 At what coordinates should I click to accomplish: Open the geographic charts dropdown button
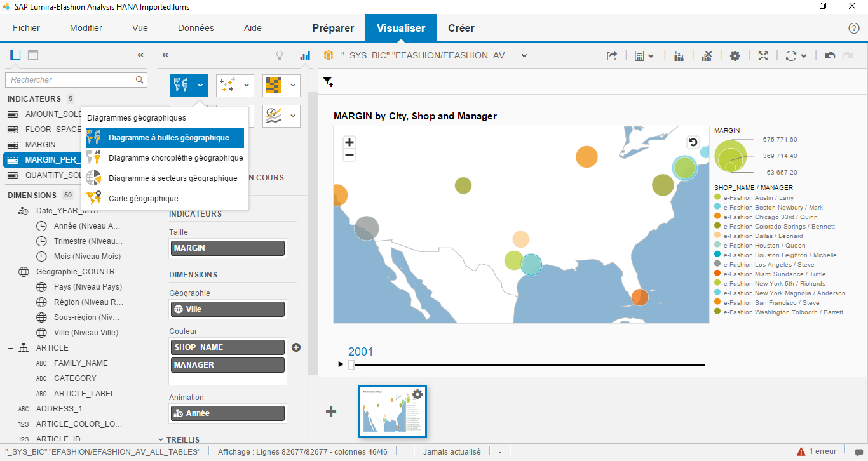188,85
